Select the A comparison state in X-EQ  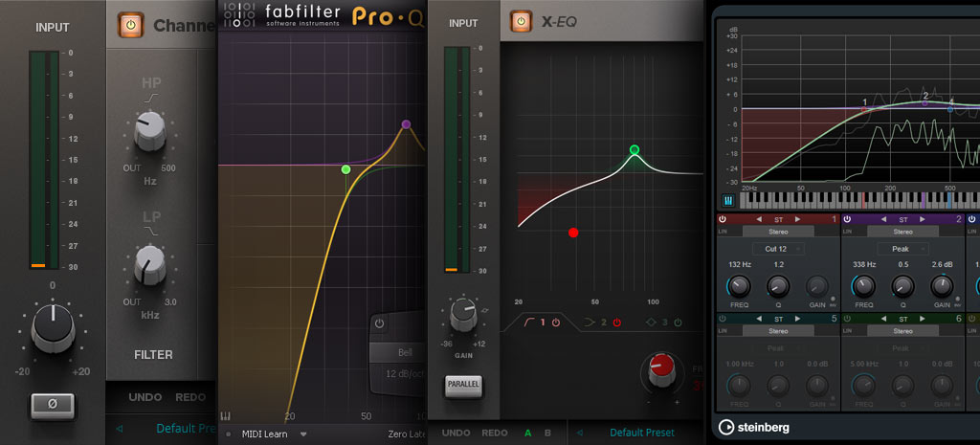click(528, 433)
